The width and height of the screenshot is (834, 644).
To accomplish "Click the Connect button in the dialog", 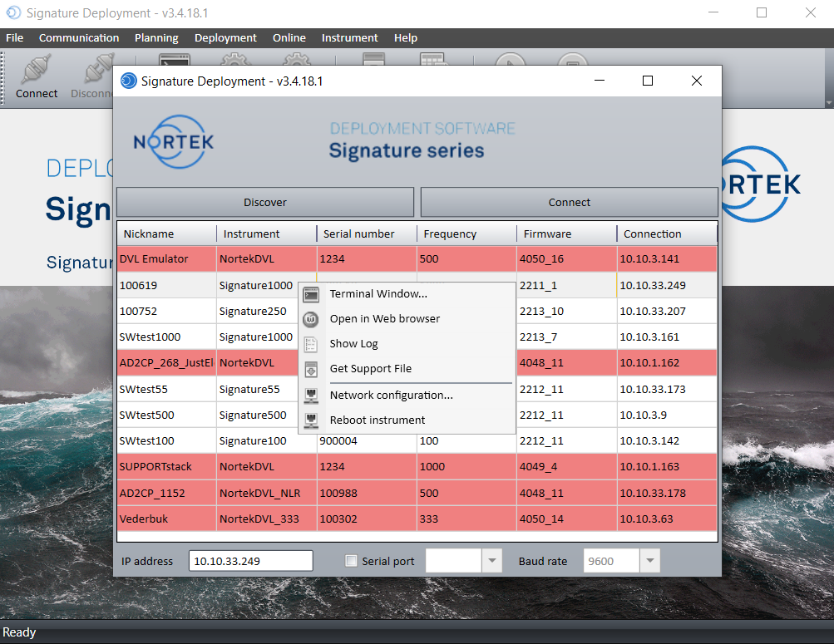I will point(569,202).
